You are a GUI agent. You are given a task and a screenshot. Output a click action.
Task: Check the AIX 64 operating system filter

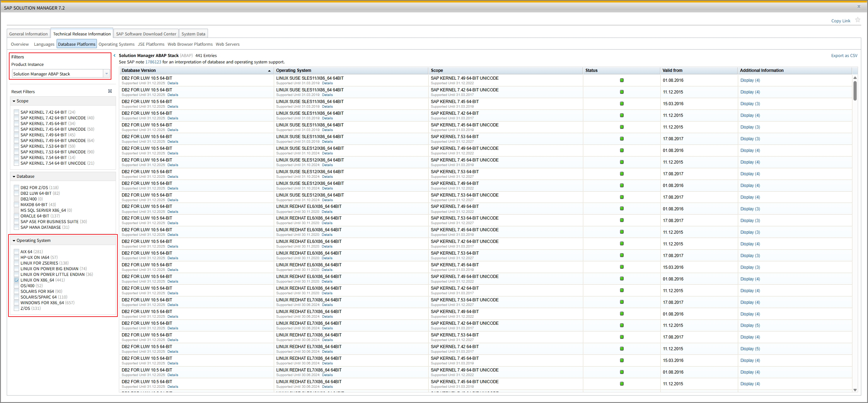16,252
